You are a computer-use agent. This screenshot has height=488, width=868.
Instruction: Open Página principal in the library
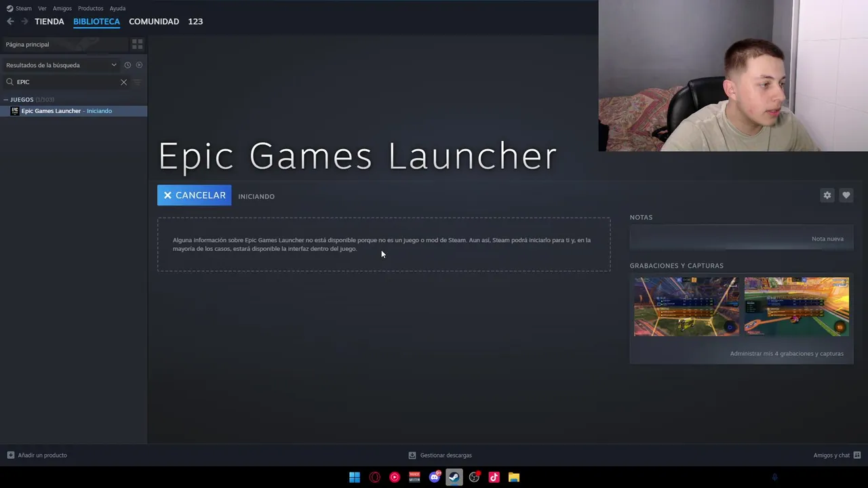click(64, 44)
